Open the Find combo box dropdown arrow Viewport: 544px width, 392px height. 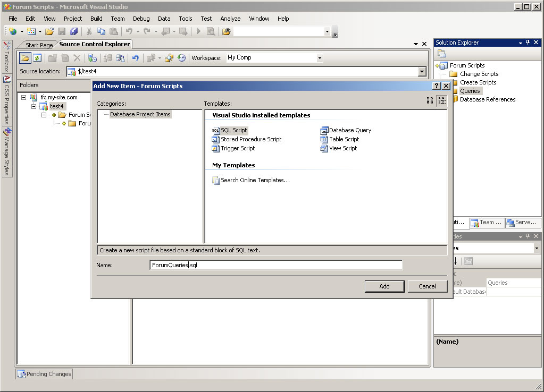327,32
